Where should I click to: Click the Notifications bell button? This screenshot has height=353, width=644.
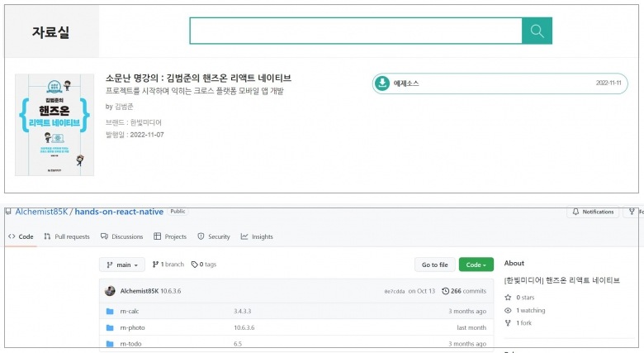[593, 212]
